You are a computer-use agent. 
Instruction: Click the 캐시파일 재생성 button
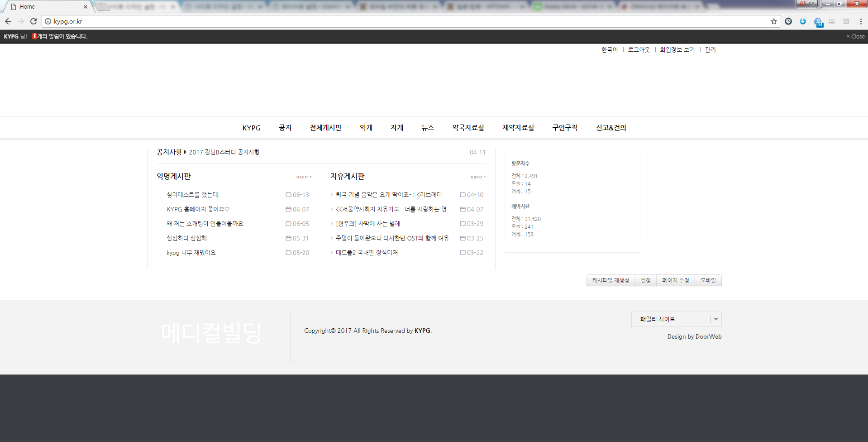point(610,281)
